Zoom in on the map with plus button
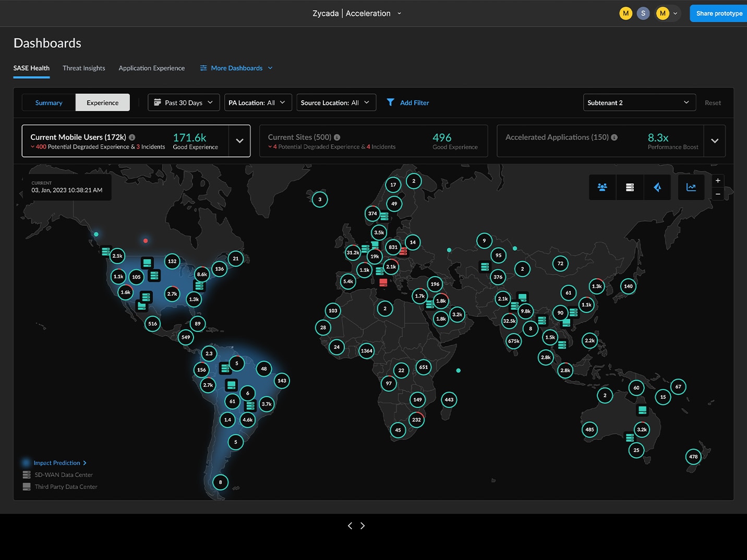This screenshot has width=747, height=560. 718,180
